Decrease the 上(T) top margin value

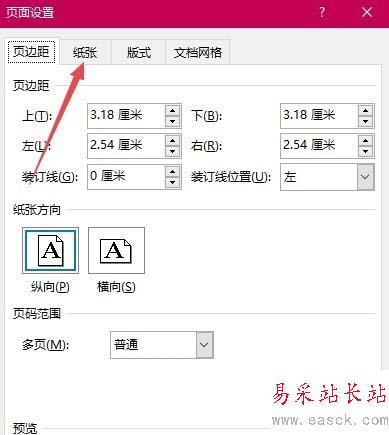click(x=173, y=121)
